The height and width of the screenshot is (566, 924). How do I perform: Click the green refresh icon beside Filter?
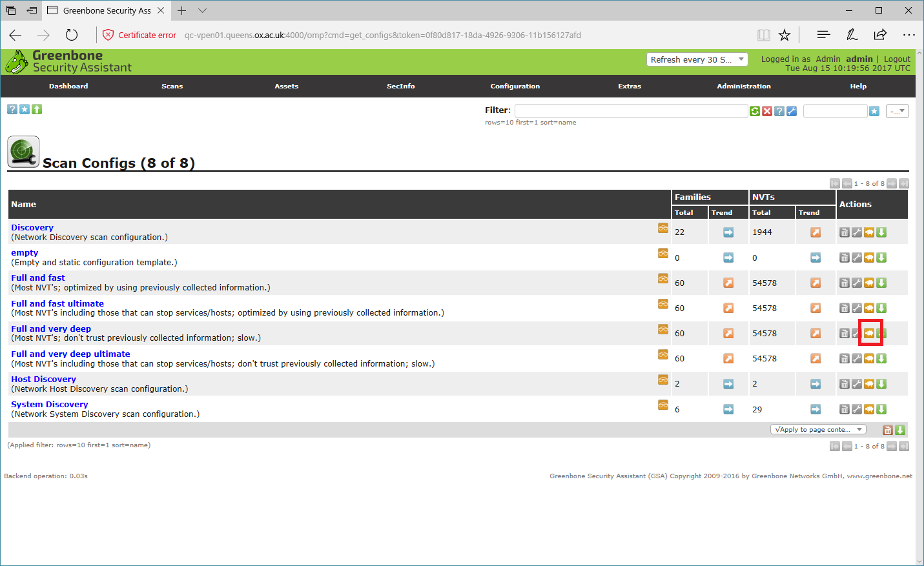point(754,111)
